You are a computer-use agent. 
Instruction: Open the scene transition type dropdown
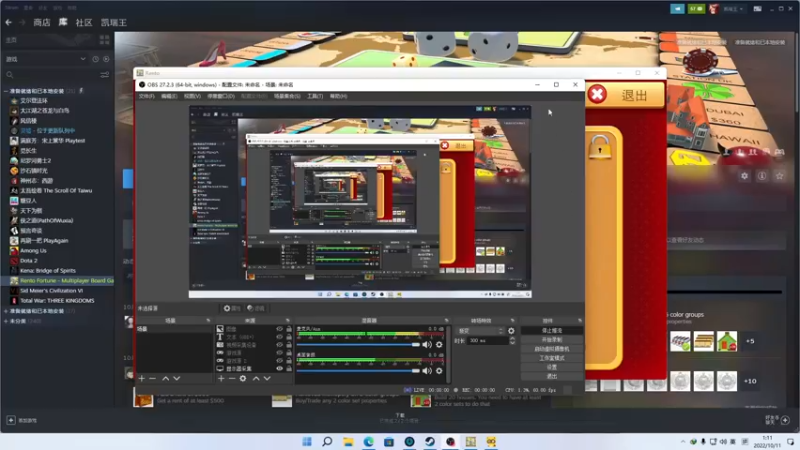tap(480, 331)
